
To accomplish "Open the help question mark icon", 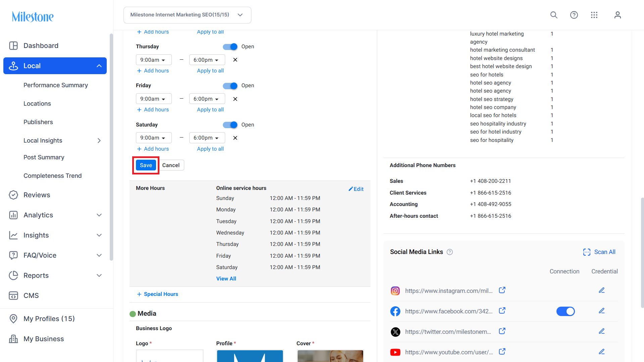I will pyautogui.click(x=574, y=15).
